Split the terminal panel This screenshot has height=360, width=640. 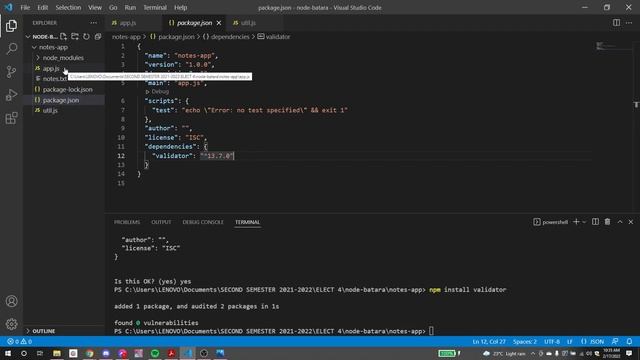click(595, 222)
